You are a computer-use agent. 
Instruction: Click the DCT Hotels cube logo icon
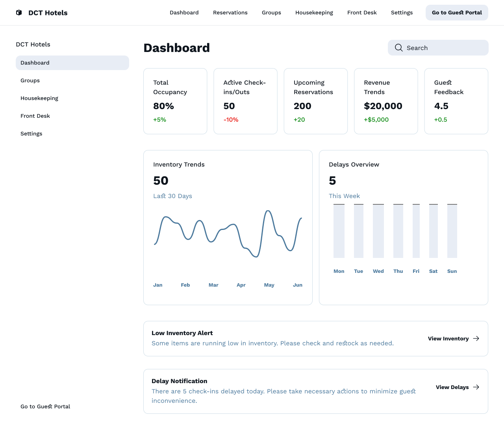point(19,12)
